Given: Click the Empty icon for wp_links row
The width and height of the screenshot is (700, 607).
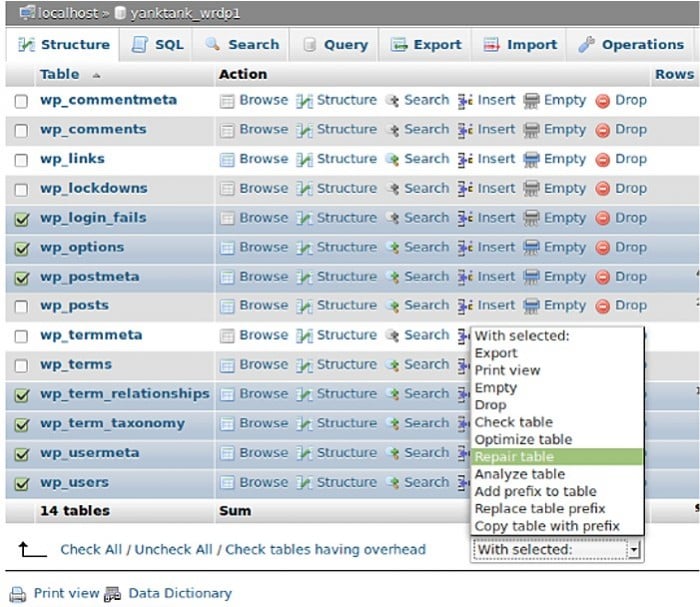Looking at the screenshot, I should (531, 160).
